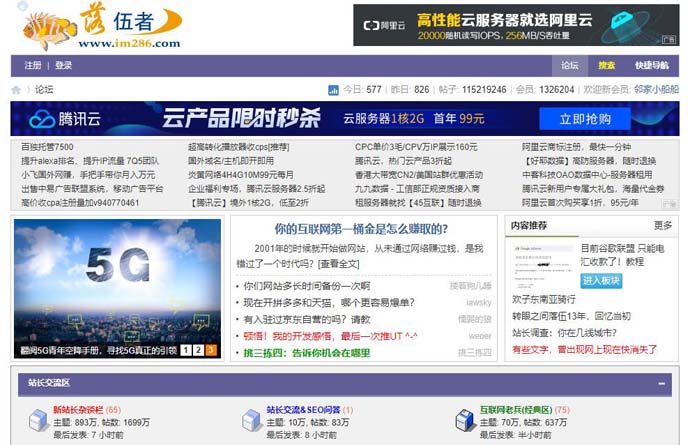Viewport: 690px width, 445px height.
Task: Open 欢子东南亚骑行 link
Action: (543, 300)
